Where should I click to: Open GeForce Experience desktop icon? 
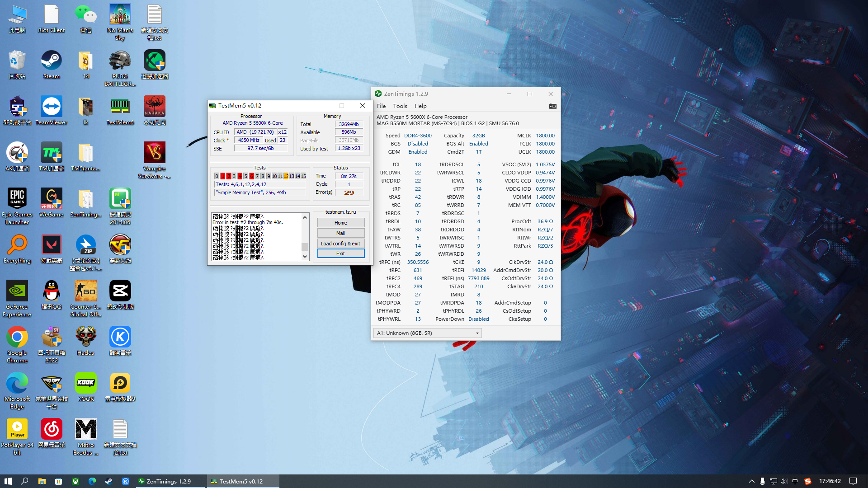pos(17,299)
